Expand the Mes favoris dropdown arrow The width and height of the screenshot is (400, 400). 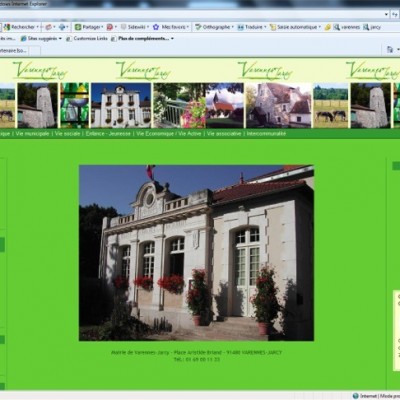coord(188,27)
